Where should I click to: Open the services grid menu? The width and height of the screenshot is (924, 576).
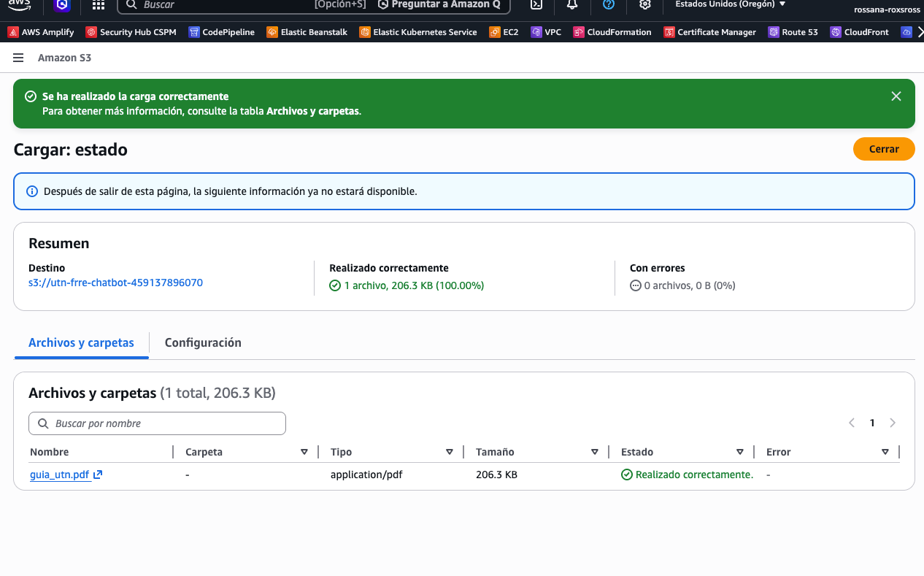pos(99,4)
